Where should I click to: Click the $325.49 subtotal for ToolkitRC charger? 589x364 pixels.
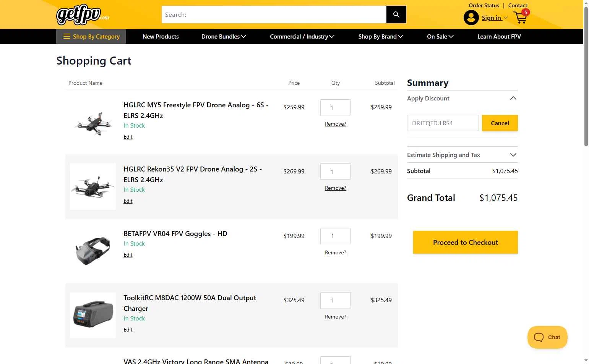[381, 300]
